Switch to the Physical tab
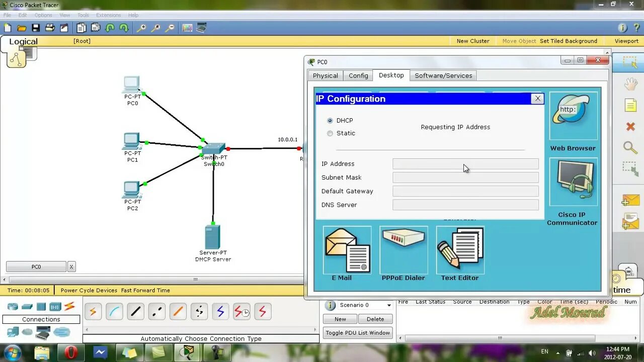 (326, 75)
